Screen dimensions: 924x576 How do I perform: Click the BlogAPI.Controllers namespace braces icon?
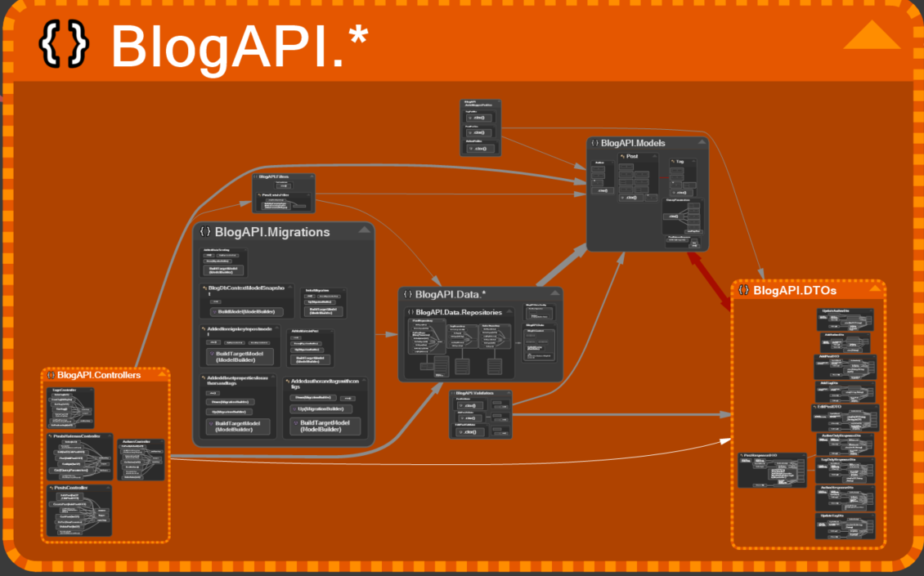pos(51,375)
